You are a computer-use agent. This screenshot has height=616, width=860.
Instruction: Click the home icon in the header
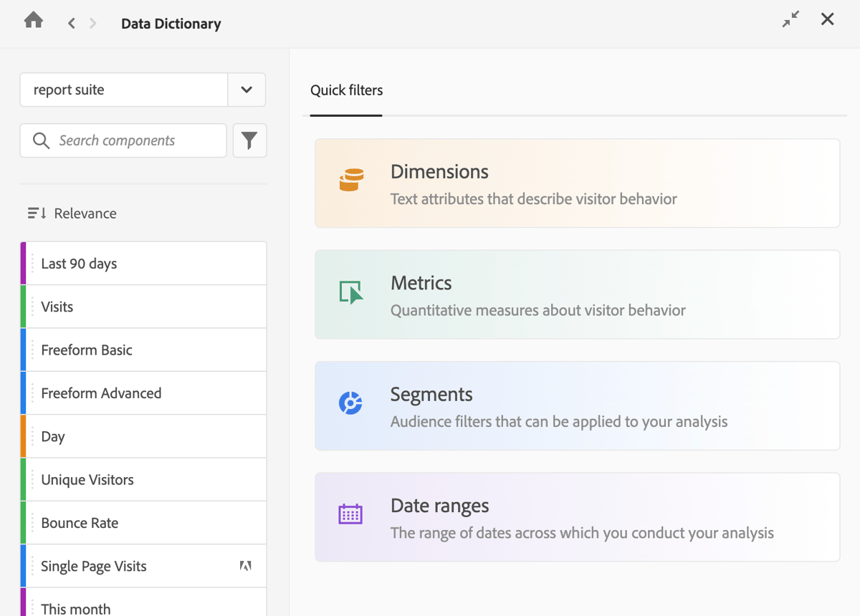33,19
